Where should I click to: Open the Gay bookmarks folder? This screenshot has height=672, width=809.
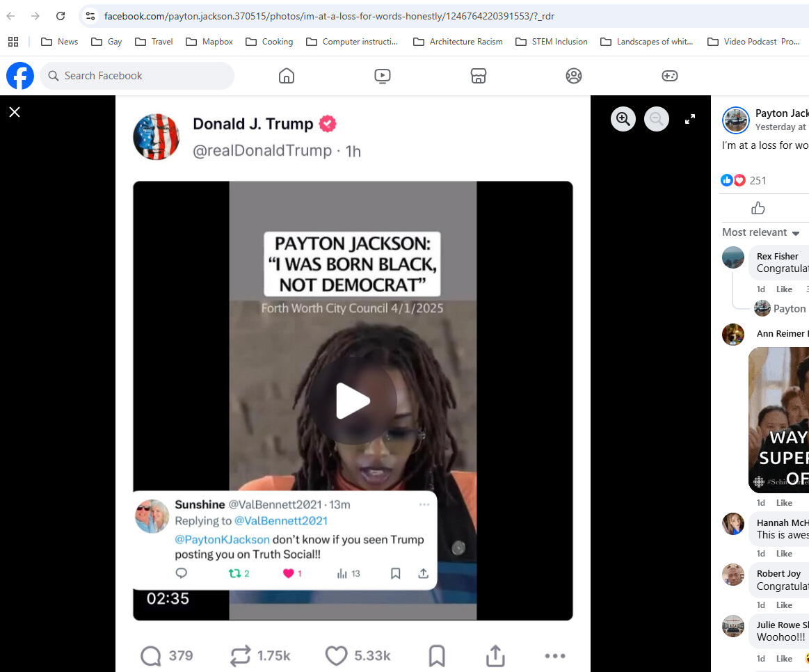coord(106,42)
